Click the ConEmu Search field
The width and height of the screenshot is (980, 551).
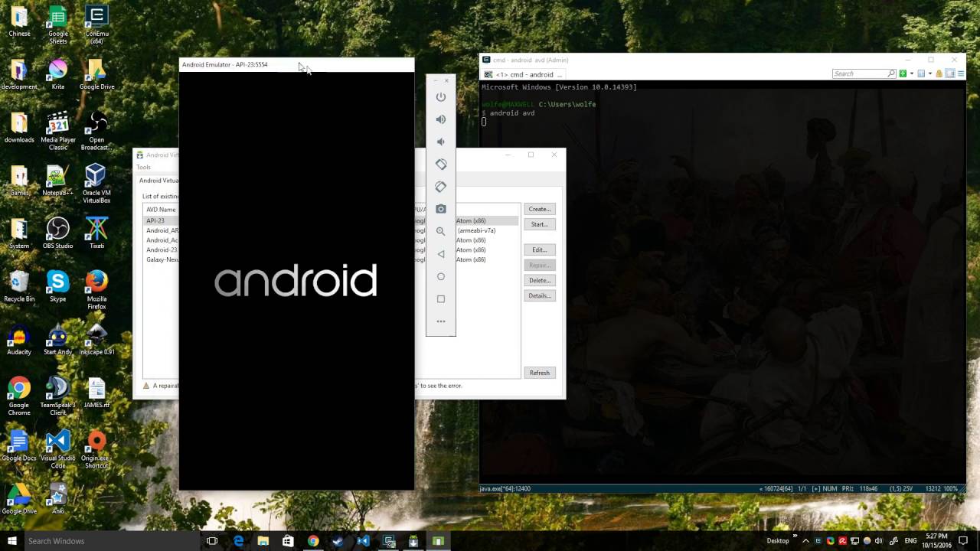864,73
